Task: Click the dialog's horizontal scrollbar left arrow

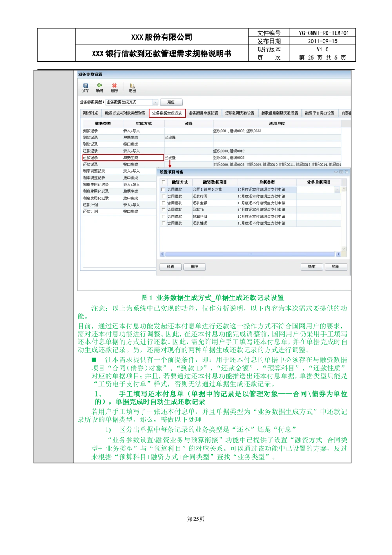Action: coord(162,254)
